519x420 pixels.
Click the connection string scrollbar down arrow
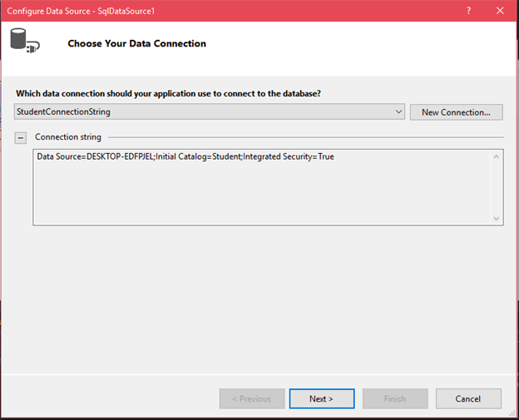(497, 218)
